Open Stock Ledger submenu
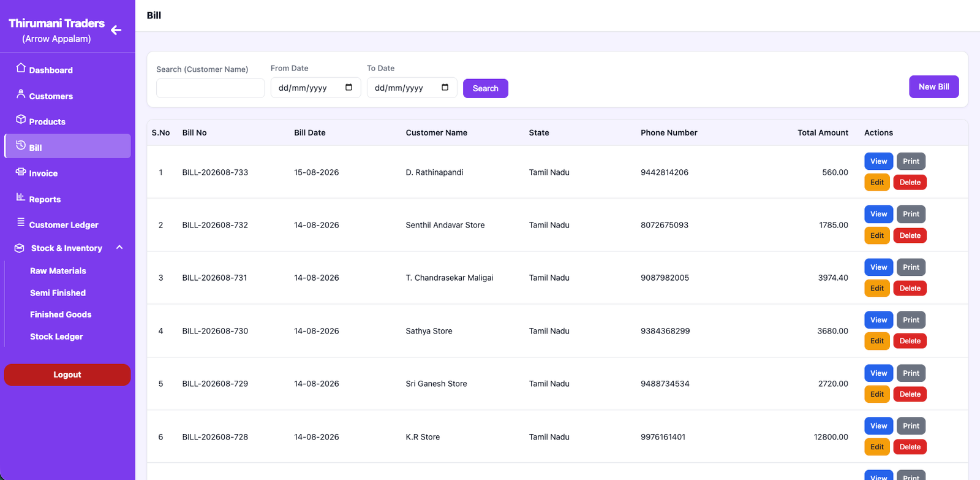Viewport: 980px width, 480px height. tap(56, 337)
